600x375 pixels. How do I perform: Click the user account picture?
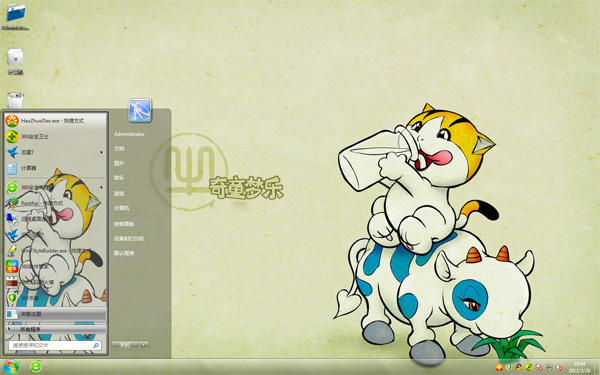click(x=140, y=110)
